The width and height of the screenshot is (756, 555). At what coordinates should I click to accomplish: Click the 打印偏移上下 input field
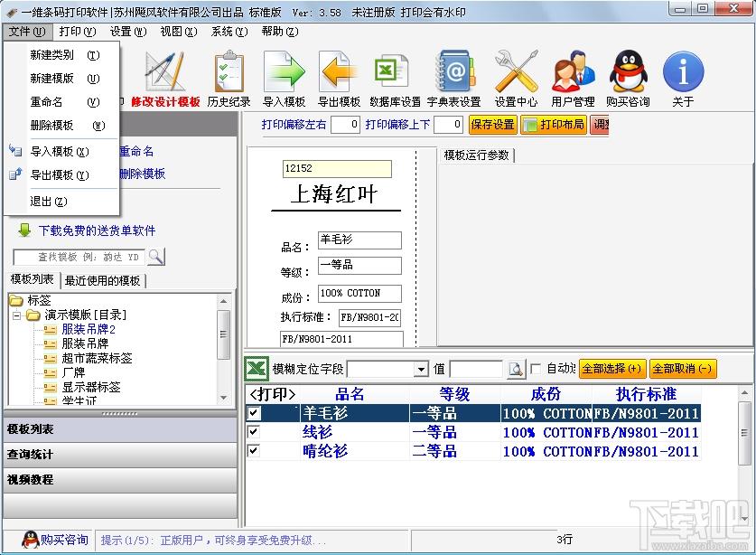coord(448,125)
